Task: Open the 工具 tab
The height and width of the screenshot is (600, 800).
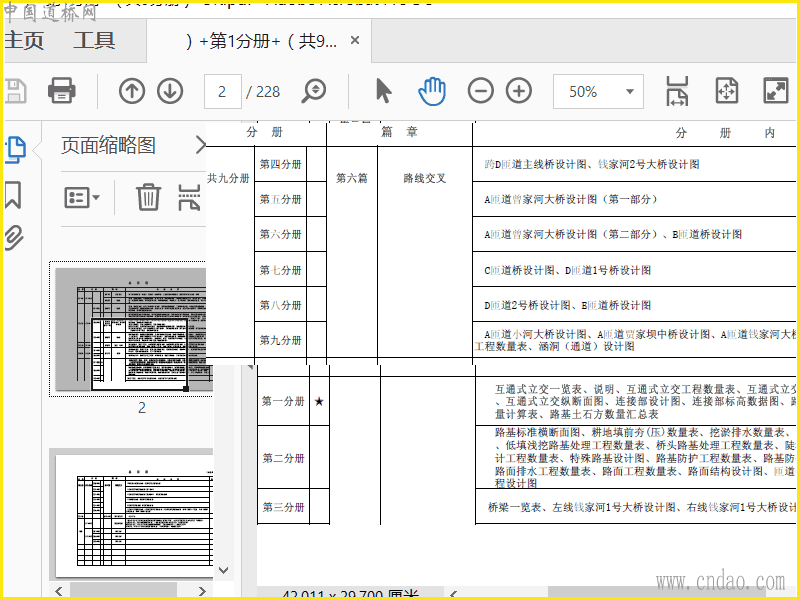Action: pos(94,41)
